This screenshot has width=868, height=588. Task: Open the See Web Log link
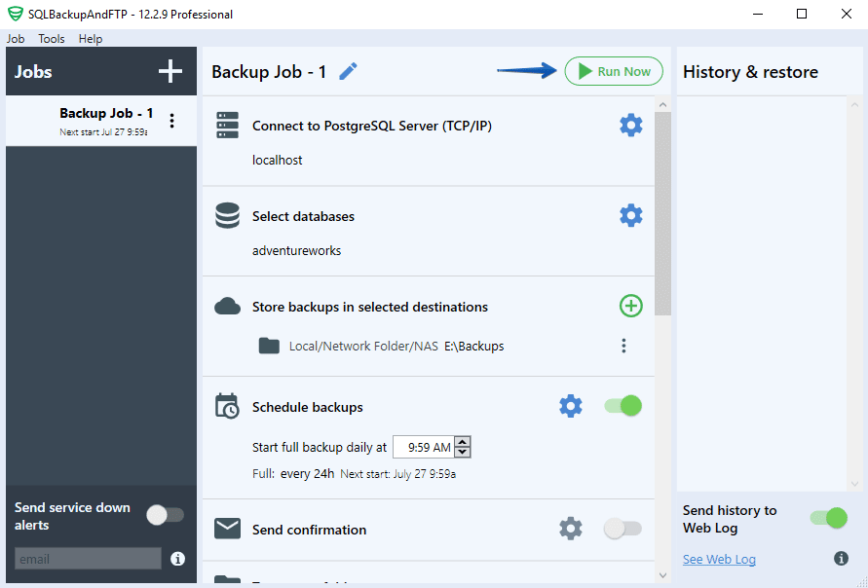coord(719,559)
